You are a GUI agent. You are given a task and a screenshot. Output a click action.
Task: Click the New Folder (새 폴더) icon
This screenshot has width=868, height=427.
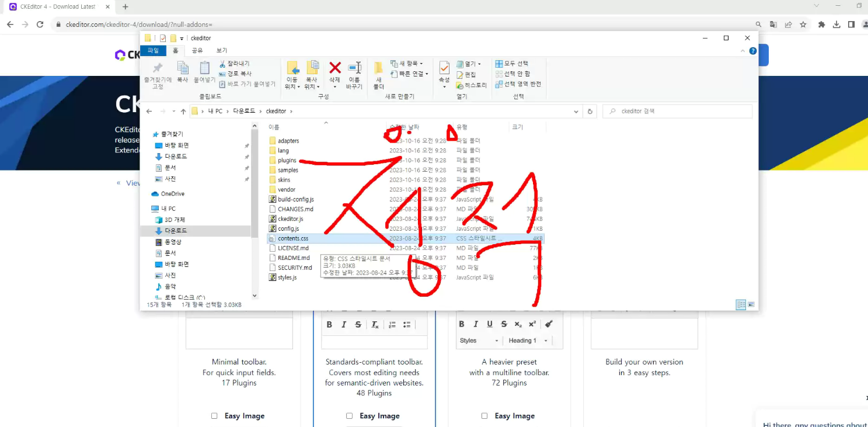click(x=378, y=68)
